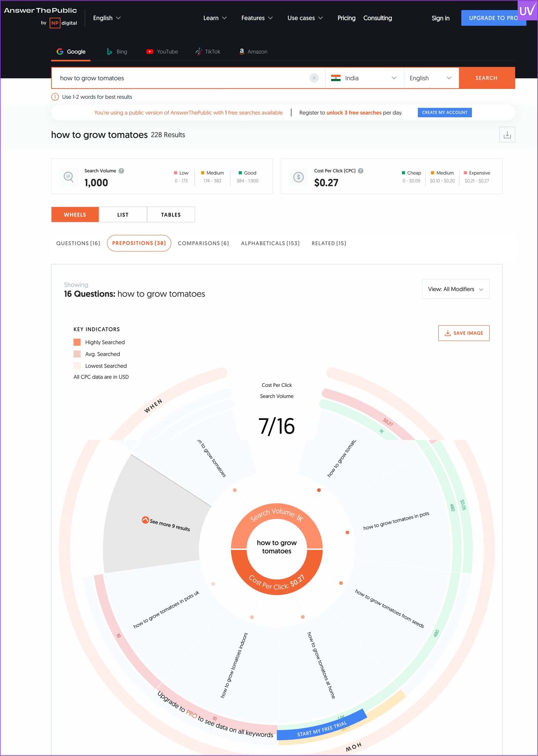
Task: Switch to the Amazon tab
Action: 253,51
